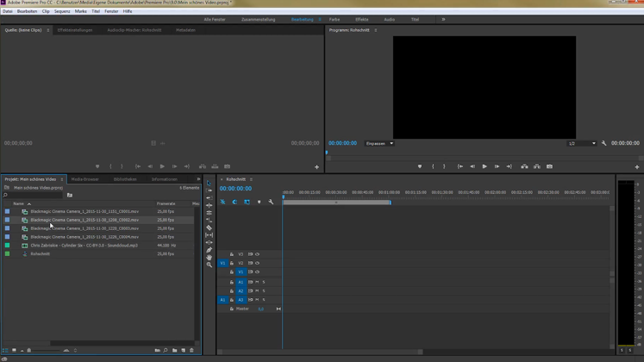Step back one frame in Program monitor

coord(472,166)
